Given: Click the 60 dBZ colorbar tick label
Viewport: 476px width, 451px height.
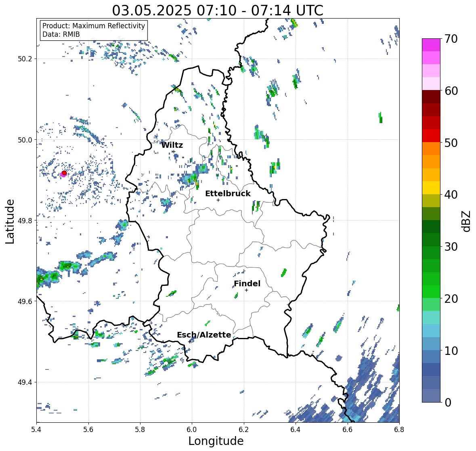Looking at the screenshot, I should [x=451, y=91].
